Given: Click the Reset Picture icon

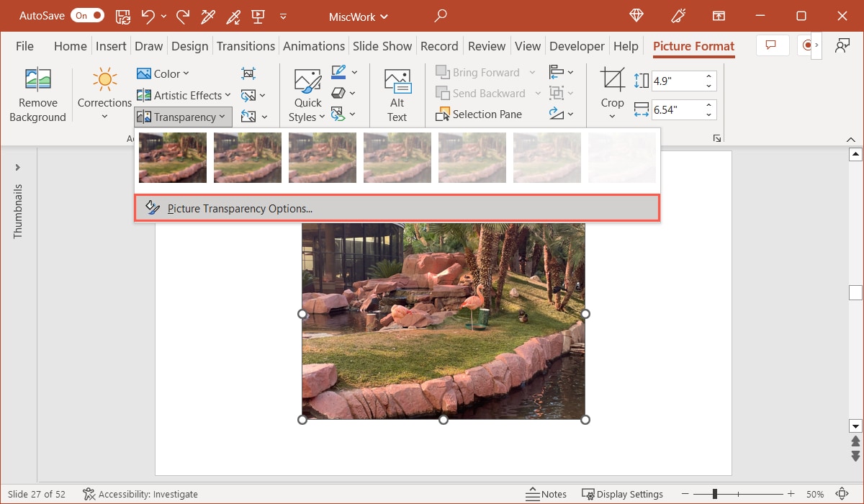Looking at the screenshot, I should click(x=250, y=116).
